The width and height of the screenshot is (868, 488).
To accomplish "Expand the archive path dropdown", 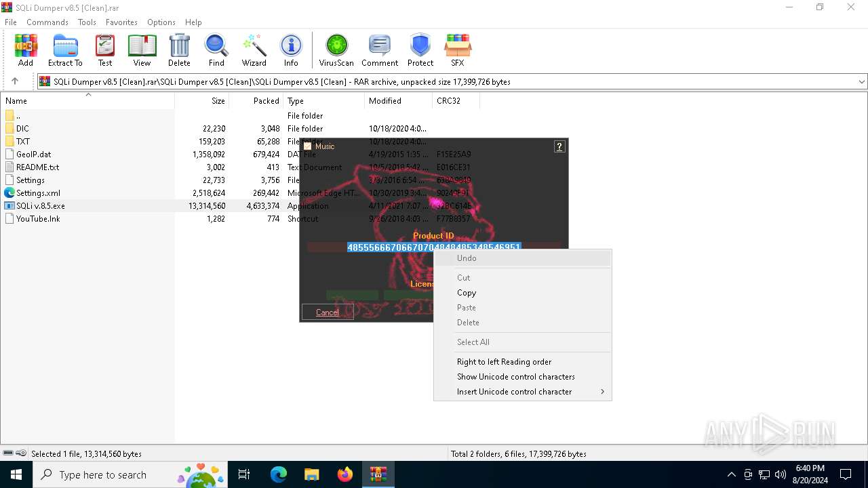I will tap(862, 81).
